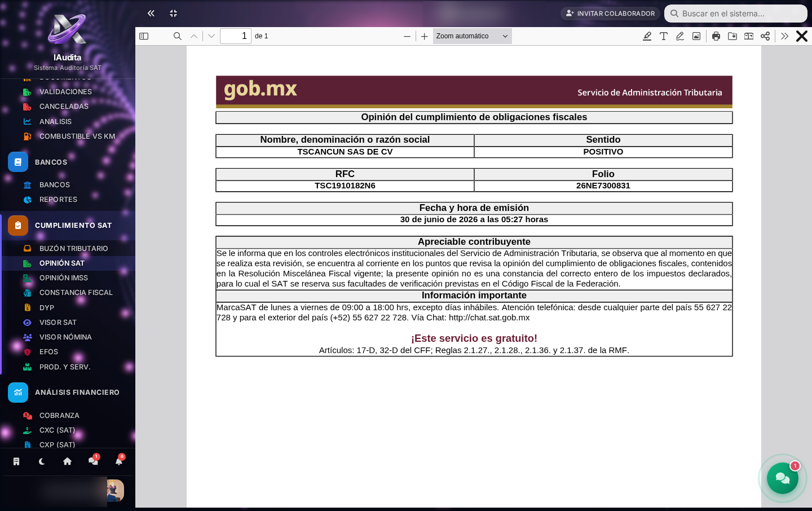Click the POSITIVO result cell
The height and width of the screenshot is (511, 812).
(x=603, y=152)
